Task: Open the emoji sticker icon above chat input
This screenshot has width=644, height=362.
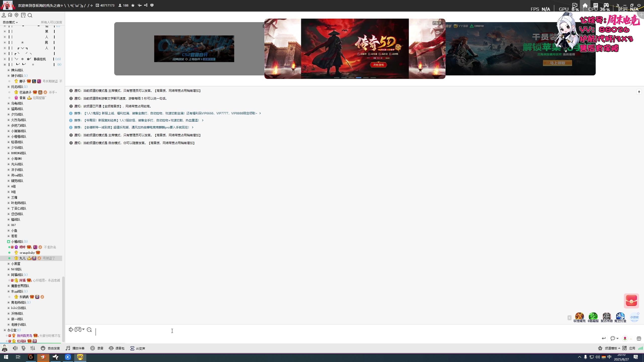Action: tap(89, 330)
